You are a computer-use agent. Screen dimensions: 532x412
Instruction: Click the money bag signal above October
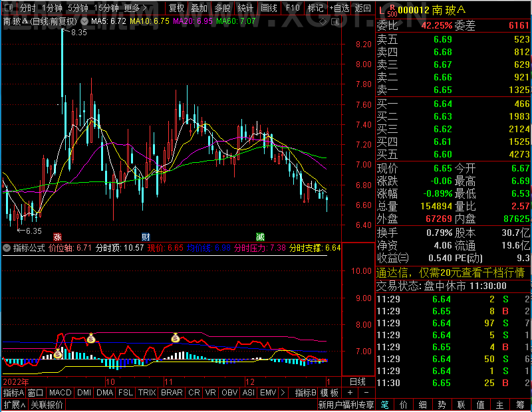click(91, 338)
